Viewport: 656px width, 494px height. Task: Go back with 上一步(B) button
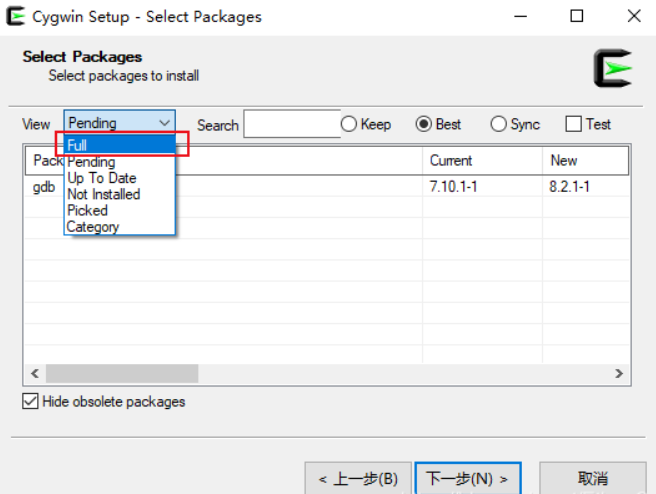coord(358,478)
